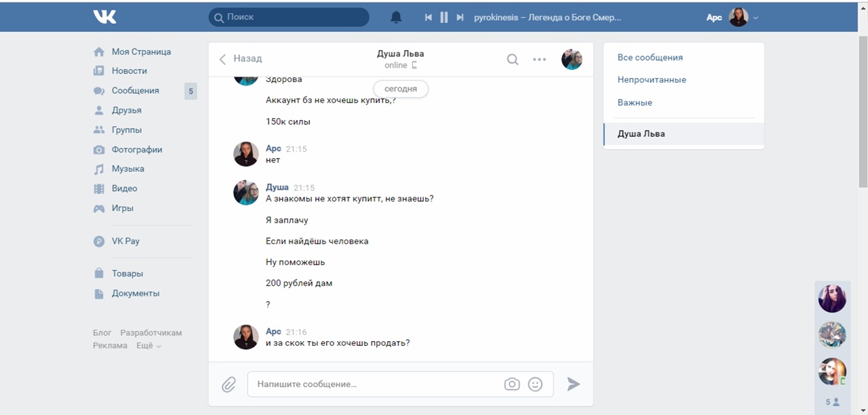Show Непрочитанные messages filter

(652, 80)
